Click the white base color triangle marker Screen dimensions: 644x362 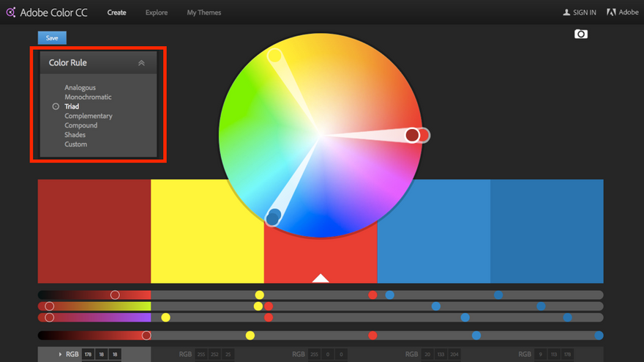point(321,278)
